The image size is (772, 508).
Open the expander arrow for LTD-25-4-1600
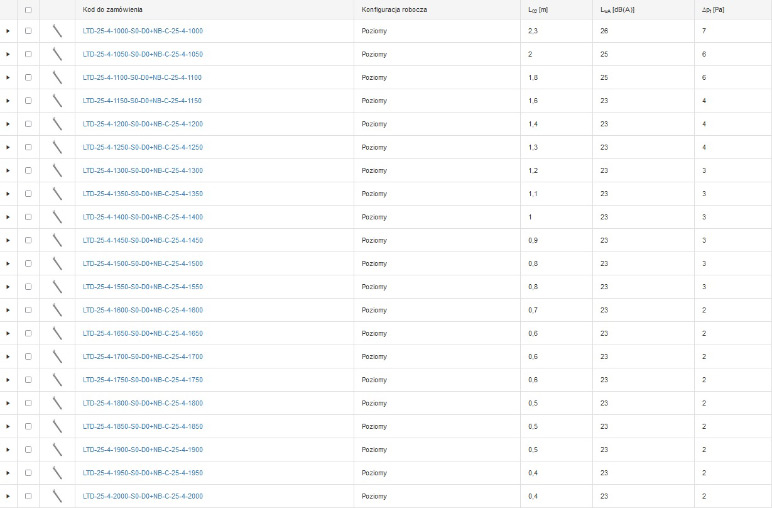coord(8,310)
